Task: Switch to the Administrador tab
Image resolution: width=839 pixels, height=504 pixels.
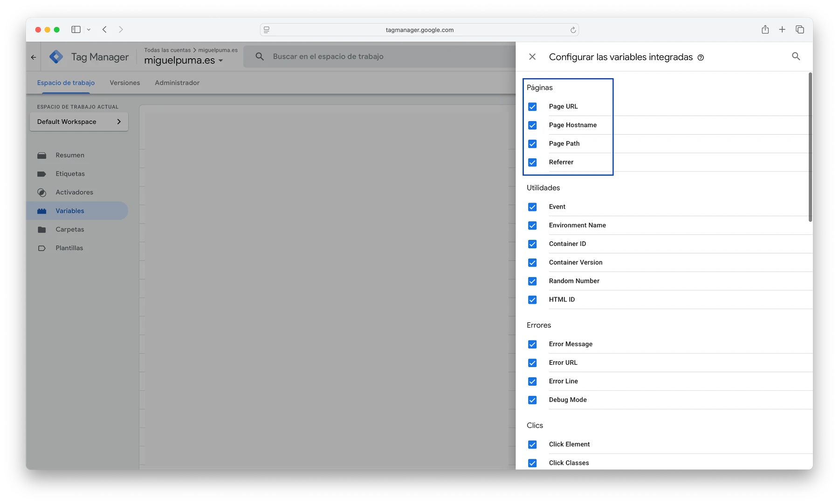Action: click(177, 83)
